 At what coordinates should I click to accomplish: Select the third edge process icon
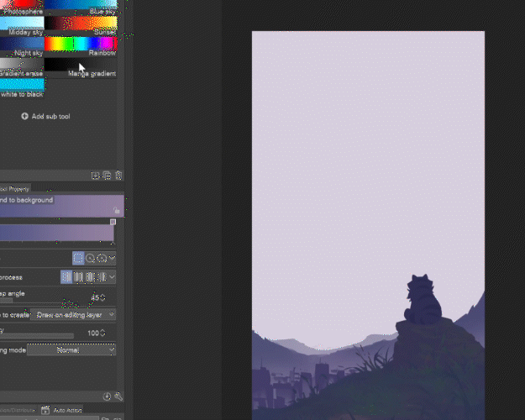[90, 277]
